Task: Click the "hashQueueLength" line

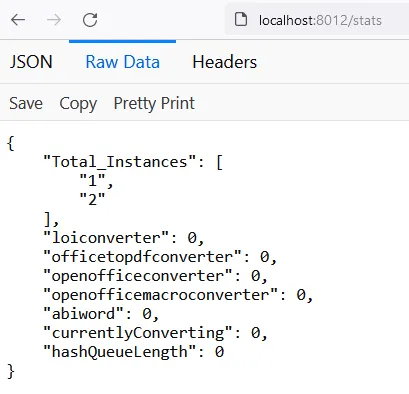Action: 134,352
